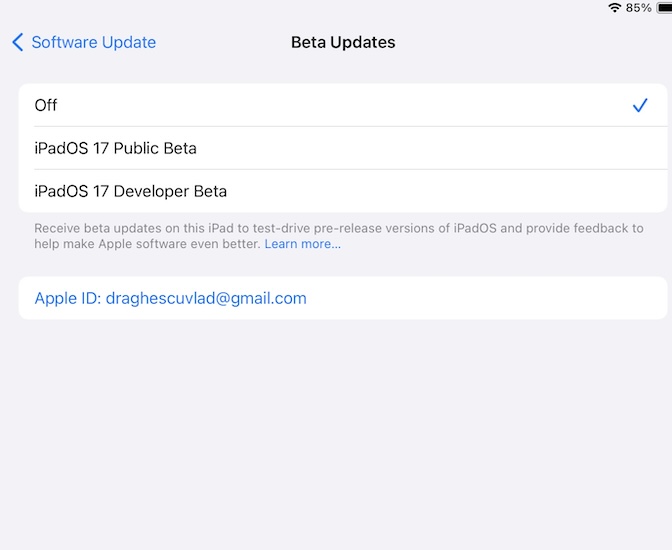Tap the empty right side of Public Beta row
672x550 pixels.
tap(500, 148)
